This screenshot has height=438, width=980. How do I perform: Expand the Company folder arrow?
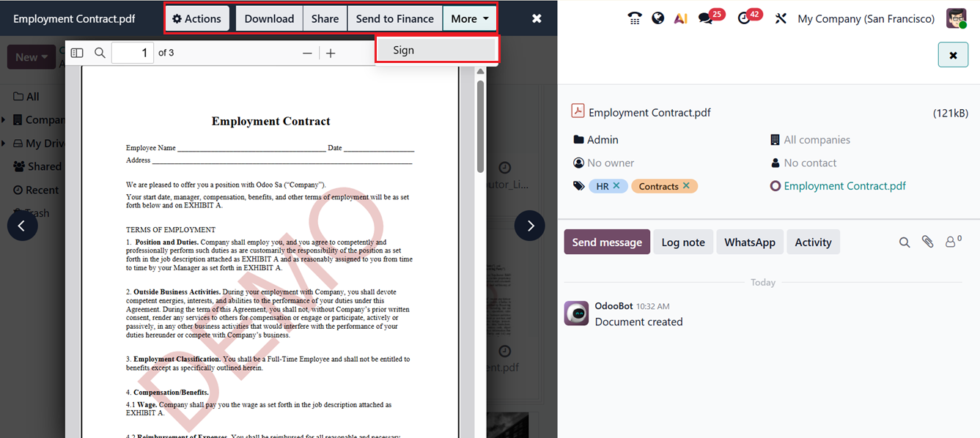click(4, 120)
